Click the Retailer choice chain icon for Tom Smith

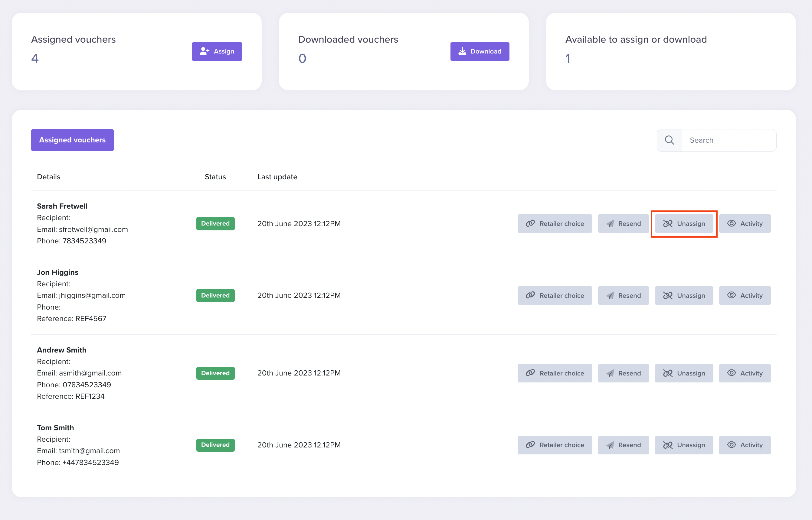[x=531, y=445]
